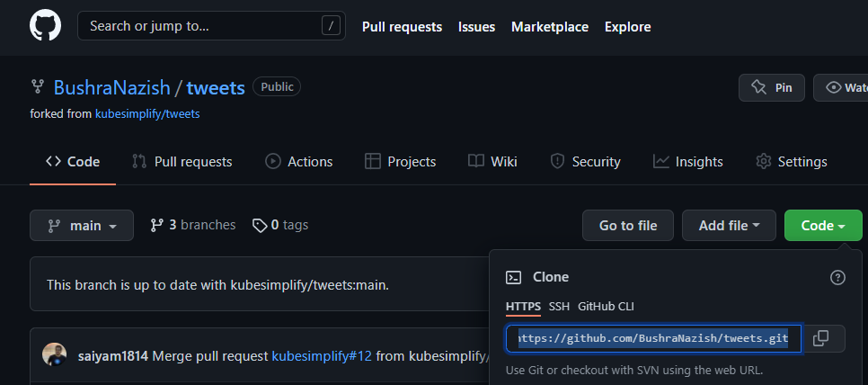Expand the main branch dropdown

tap(82, 226)
